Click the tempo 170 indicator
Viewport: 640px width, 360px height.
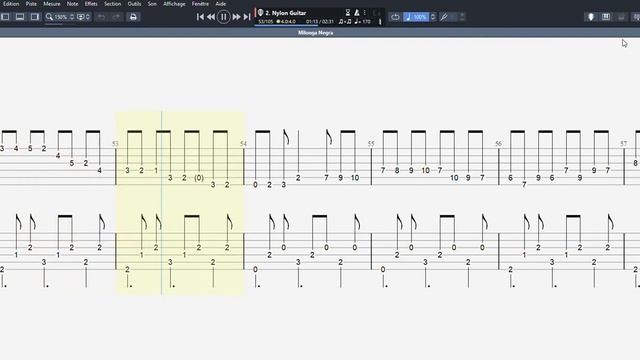(362, 22)
